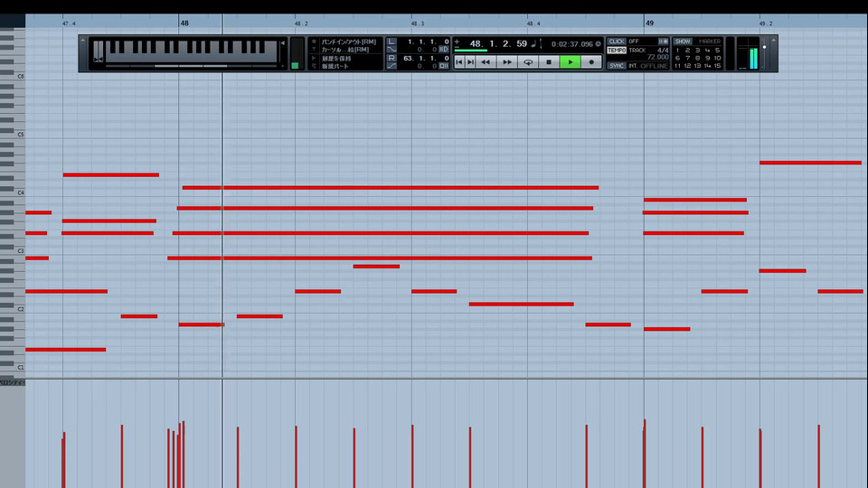
Task: Select the long top chord note at bar 48
Action: [x=391, y=188]
